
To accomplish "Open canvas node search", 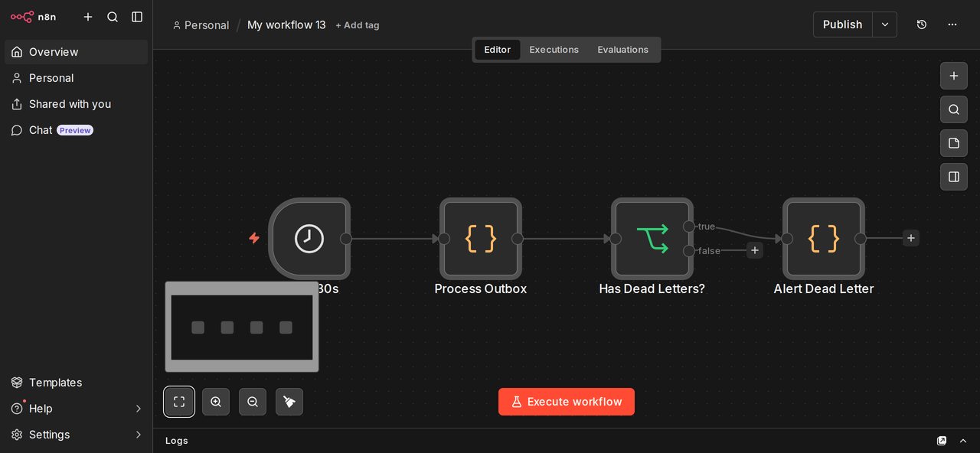I will tap(954, 109).
